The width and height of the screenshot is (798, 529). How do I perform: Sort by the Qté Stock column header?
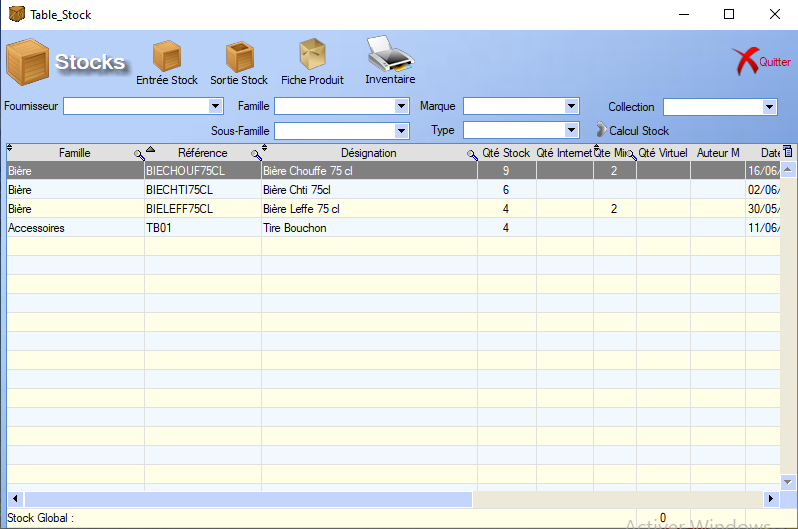(x=506, y=153)
